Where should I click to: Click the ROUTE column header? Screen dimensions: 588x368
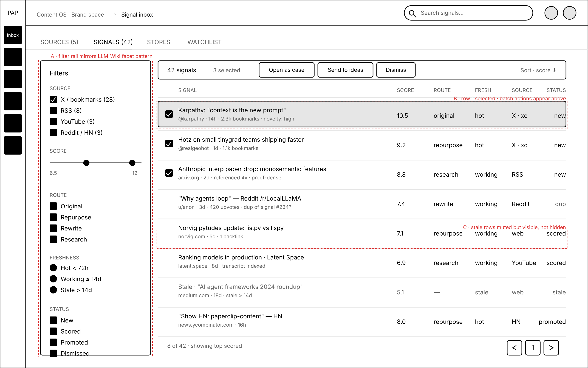[x=442, y=90]
